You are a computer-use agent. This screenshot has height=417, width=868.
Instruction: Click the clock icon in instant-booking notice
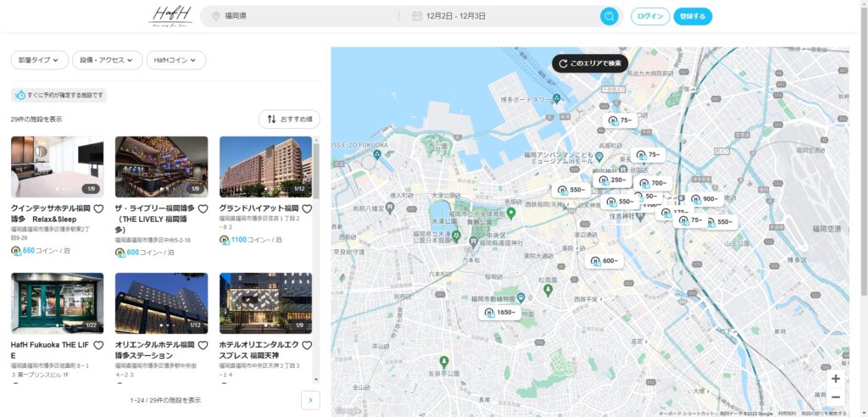click(20, 95)
